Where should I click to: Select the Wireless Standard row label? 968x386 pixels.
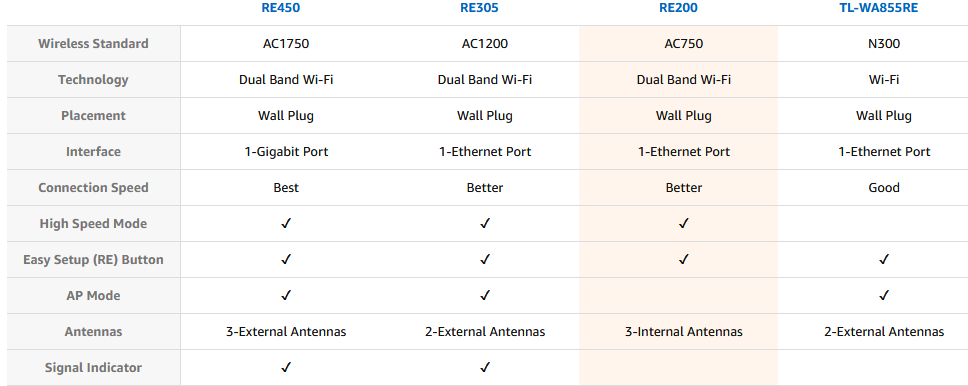point(93,44)
